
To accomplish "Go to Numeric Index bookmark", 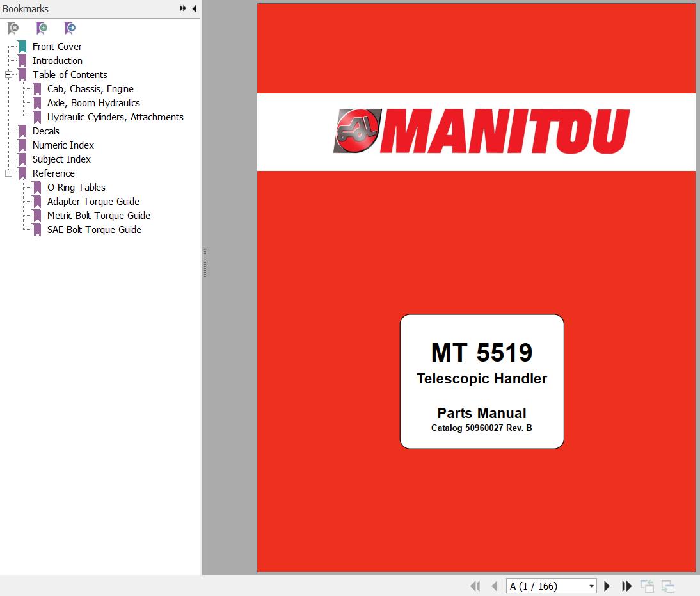I will [x=63, y=145].
